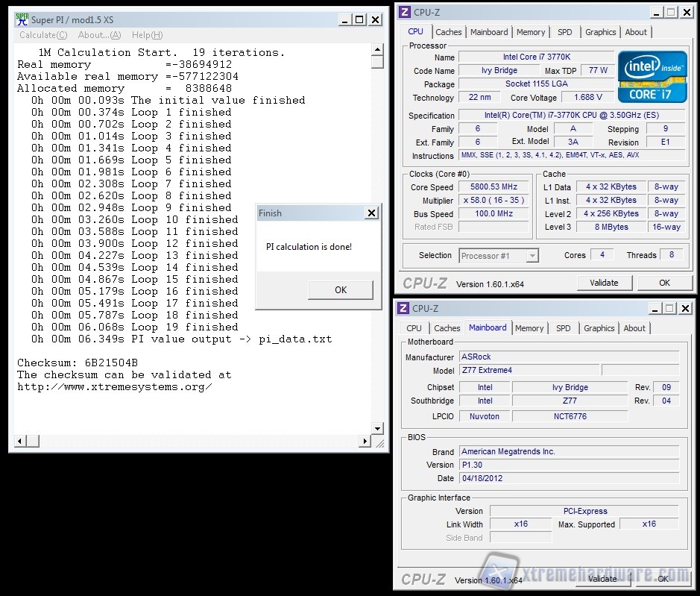Screen dimensions: 700x596
Task: Click the CPU-Z icon in Mainboard window title
Action: point(403,308)
